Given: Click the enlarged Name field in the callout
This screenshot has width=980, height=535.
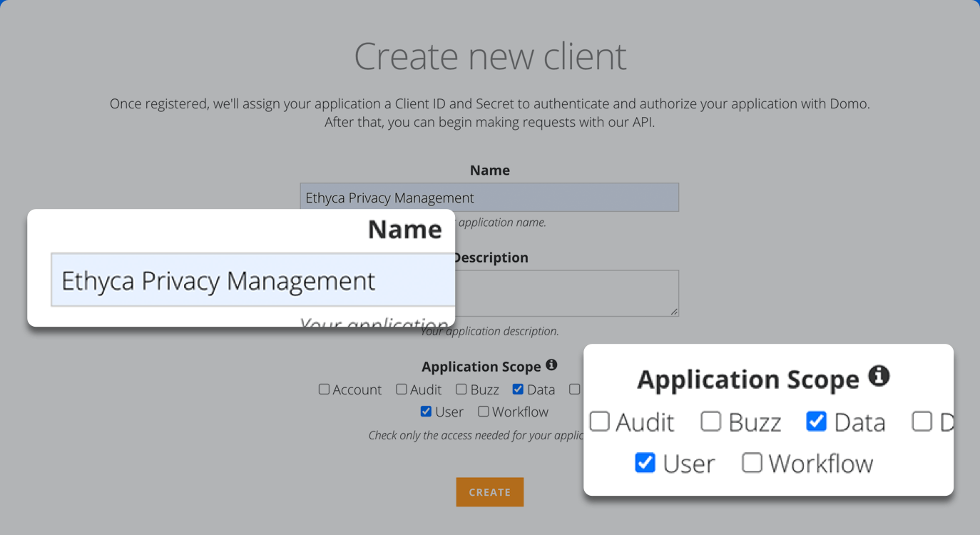Looking at the screenshot, I should click(253, 280).
